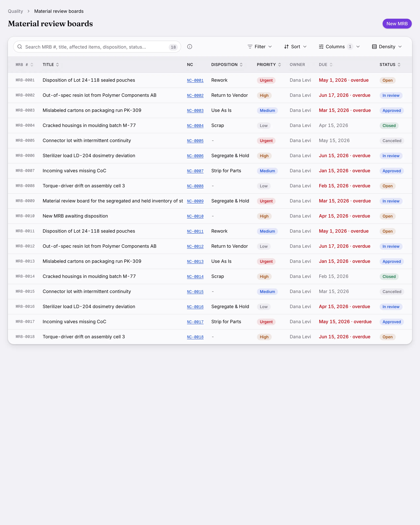Image resolution: width=420 pixels, height=525 pixels.
Task: Sort by MRB # column arrows
Action: pyautogui.click(x=32, y=65)
